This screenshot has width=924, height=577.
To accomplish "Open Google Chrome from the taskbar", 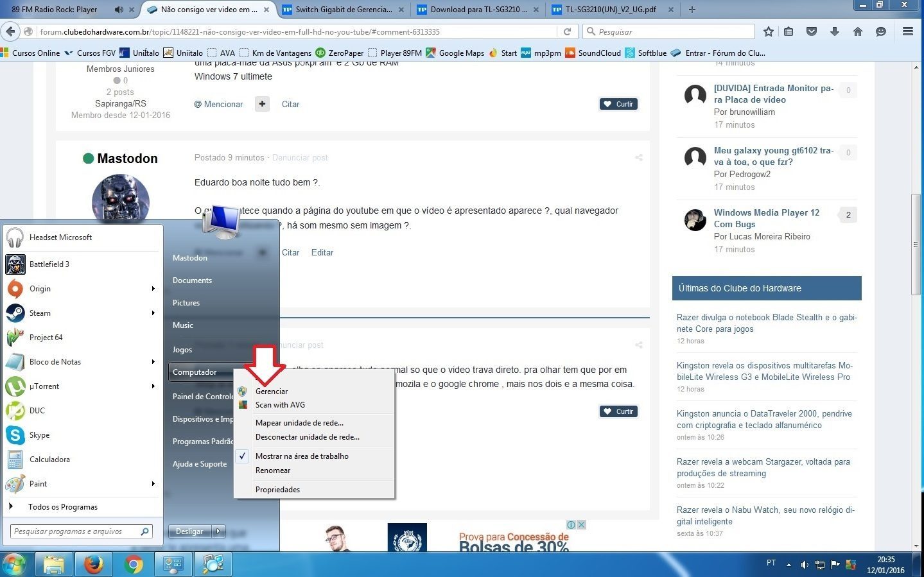I will (134, 565).
